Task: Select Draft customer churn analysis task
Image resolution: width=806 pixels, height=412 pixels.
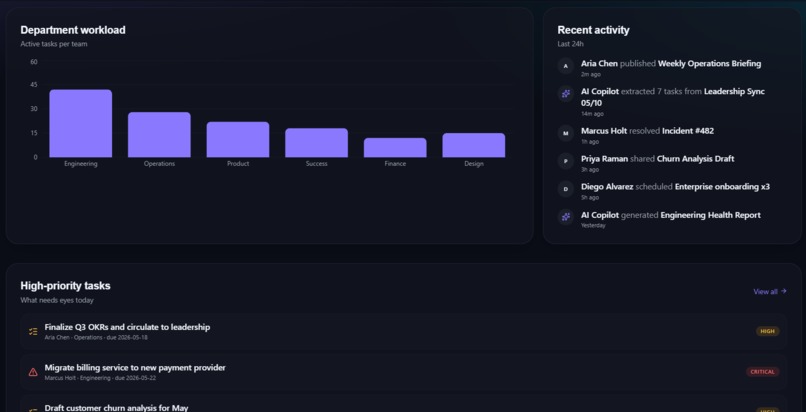Action: [x=117, y=408]
